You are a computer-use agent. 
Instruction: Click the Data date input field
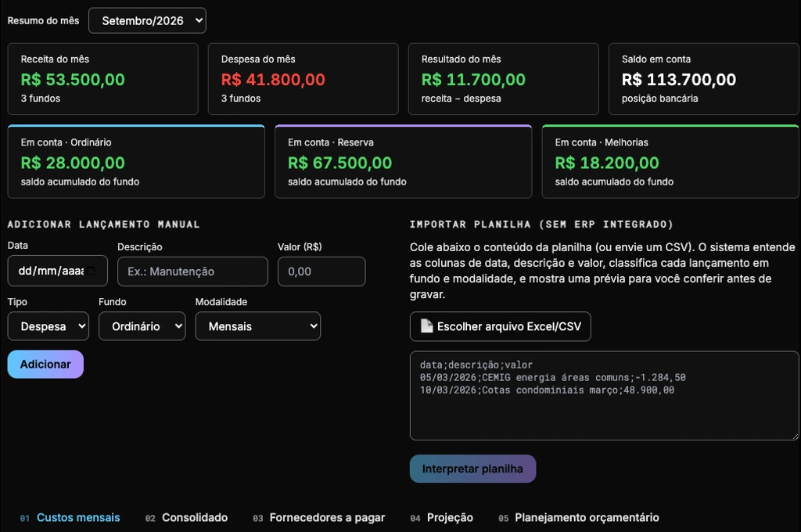pyautogui.click(x=58, y=271)
